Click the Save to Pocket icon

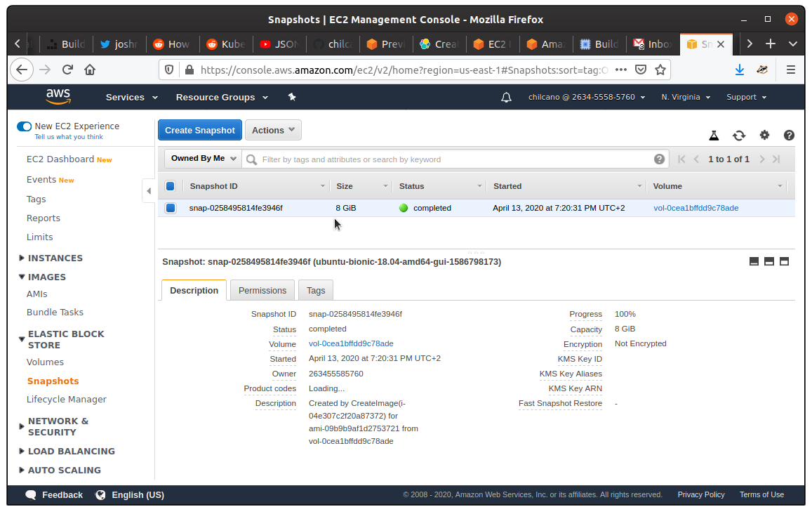tap(641, 70)
